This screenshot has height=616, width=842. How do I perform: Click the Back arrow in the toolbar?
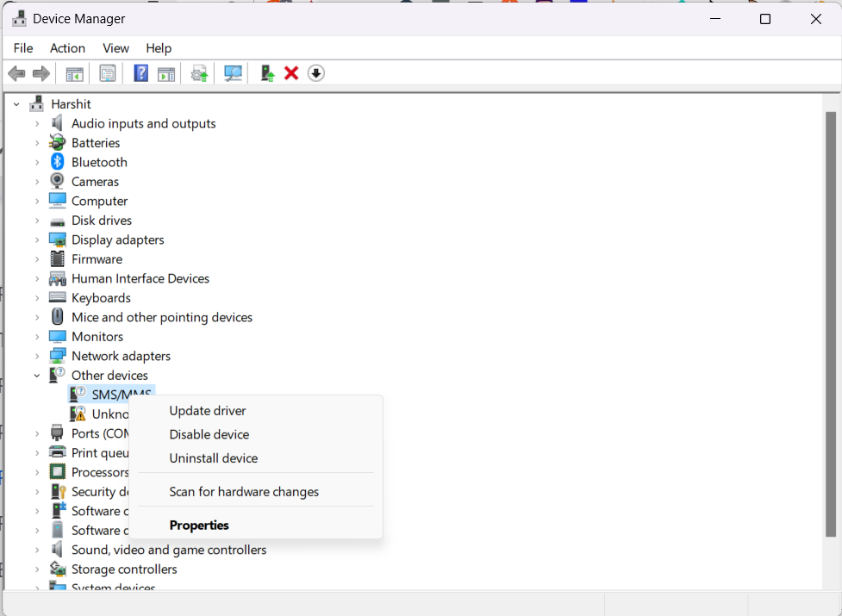click(x=16, y=73)
